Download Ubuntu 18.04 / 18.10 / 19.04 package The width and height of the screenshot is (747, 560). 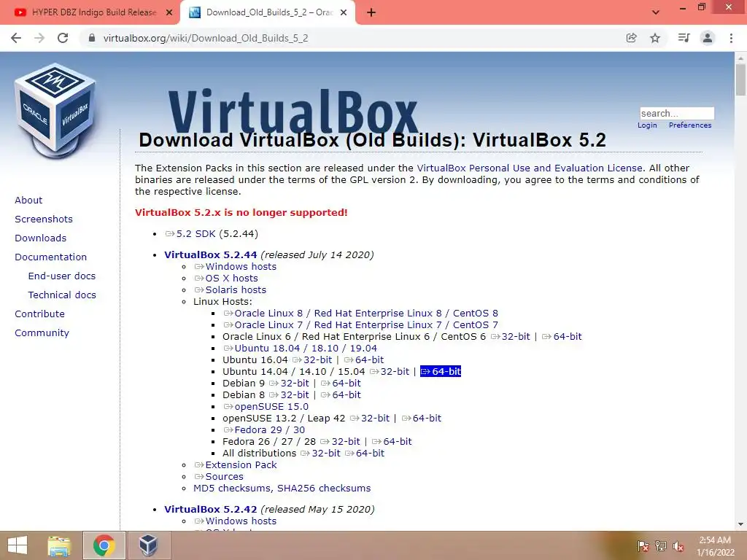pyautogui.click(x=301, y=348)
